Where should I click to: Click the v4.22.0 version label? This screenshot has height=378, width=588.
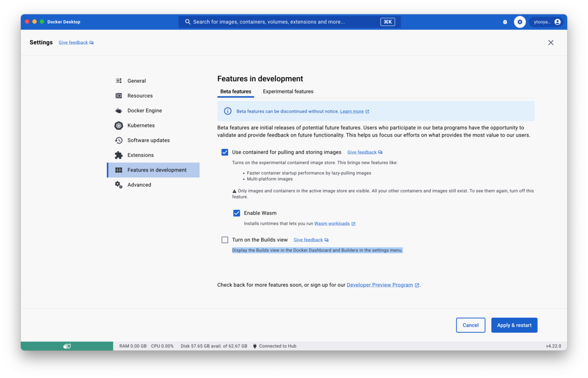point(553,346)
